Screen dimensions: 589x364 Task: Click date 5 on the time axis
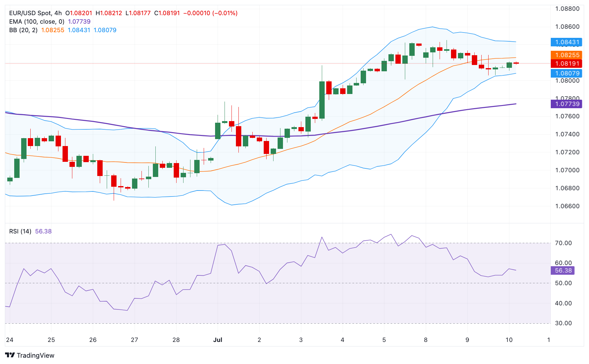[x=384, y=340]
